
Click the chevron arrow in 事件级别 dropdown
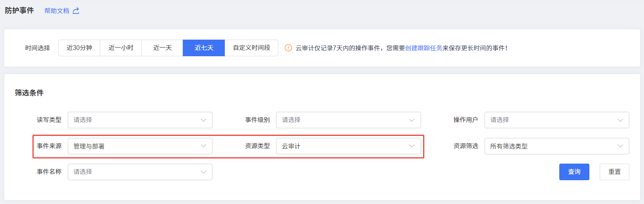pyautogui.click(x=412, y=120)
